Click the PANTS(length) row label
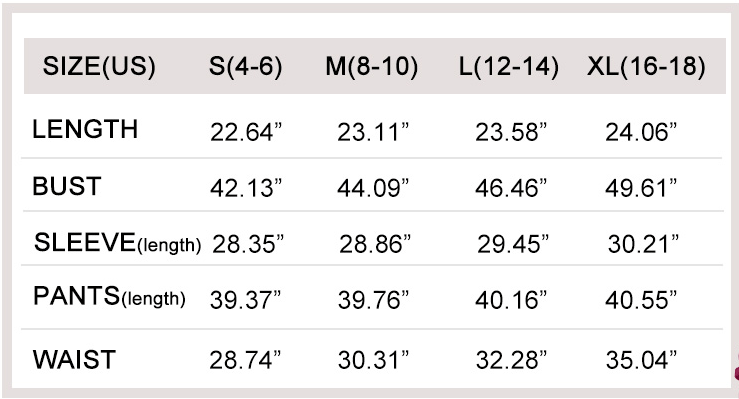The width and height of the screenshot is (739, 399). [x=109, y=297]
